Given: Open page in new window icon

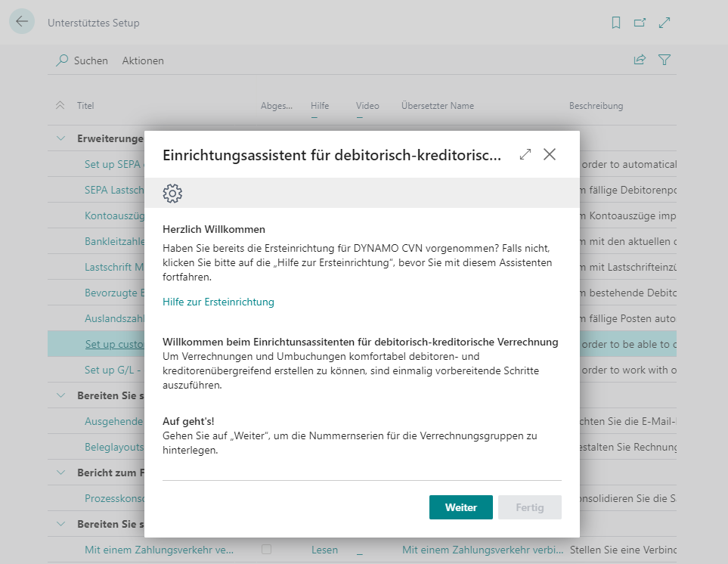Looking at the screenshot, I should coord(640,22).
